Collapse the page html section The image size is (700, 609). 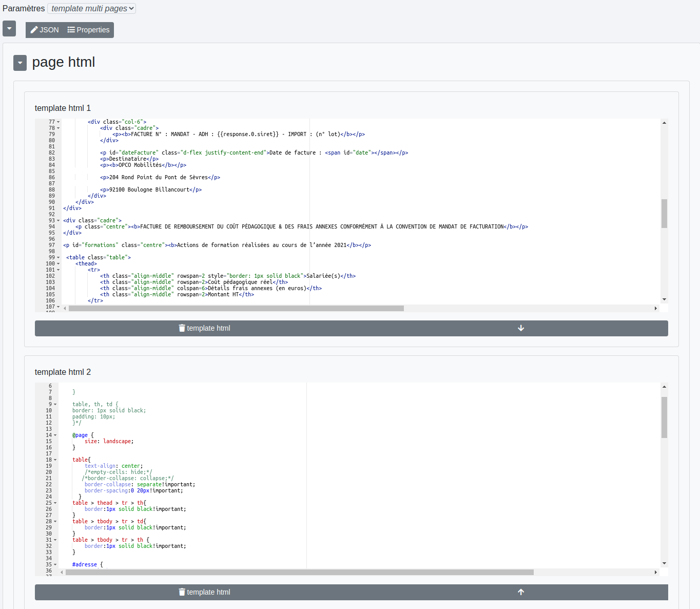click(20, 63)
